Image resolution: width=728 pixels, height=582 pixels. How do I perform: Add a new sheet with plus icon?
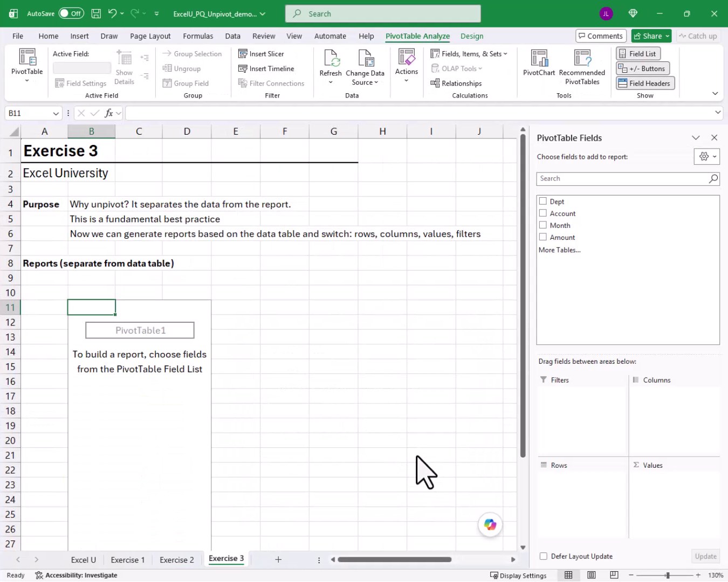[278, 559]
